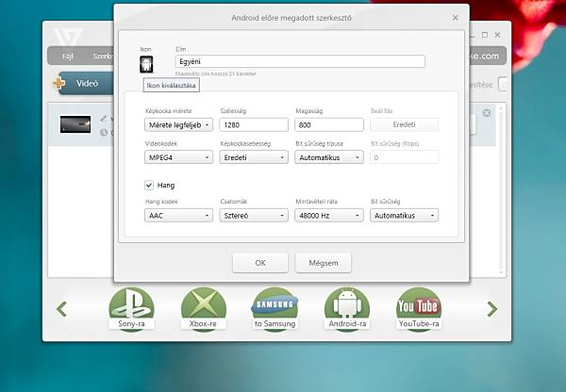Open the Hang kodek AAC dropdown
The width and height of the screenshot is (566, 392).
pyautogui.click(x=178, y=215)
